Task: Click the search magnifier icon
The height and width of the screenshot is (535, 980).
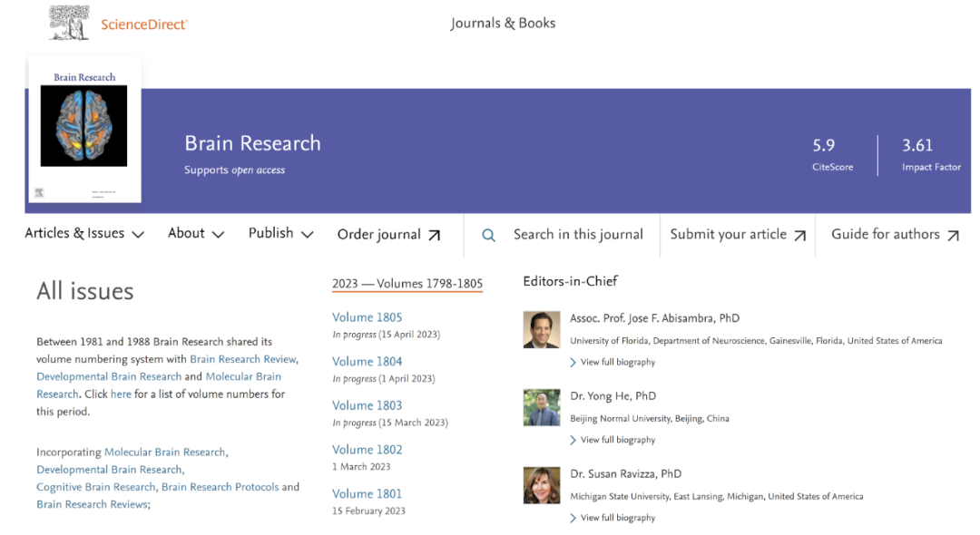Action: [x=489, y=235]
